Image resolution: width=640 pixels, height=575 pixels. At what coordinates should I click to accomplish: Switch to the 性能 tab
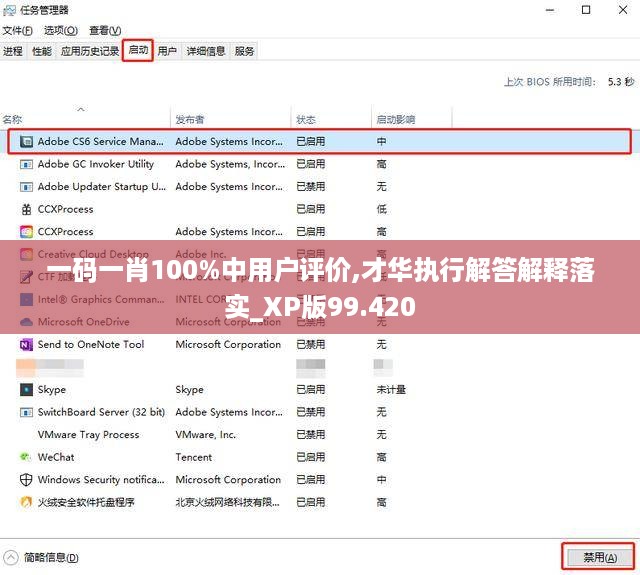click(x=42, y=51)
